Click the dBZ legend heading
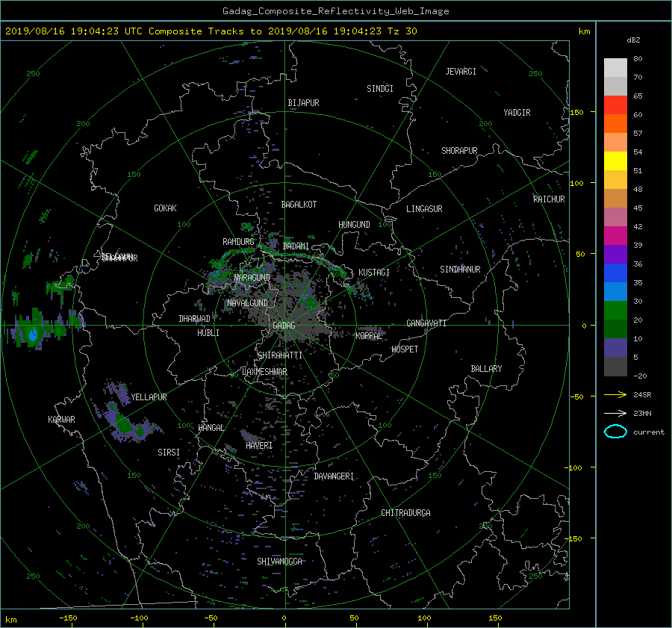 (x=633, y=40)
